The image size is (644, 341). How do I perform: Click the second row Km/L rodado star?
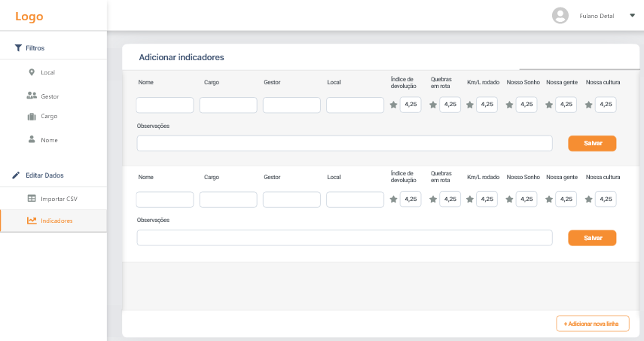(470, 199)
